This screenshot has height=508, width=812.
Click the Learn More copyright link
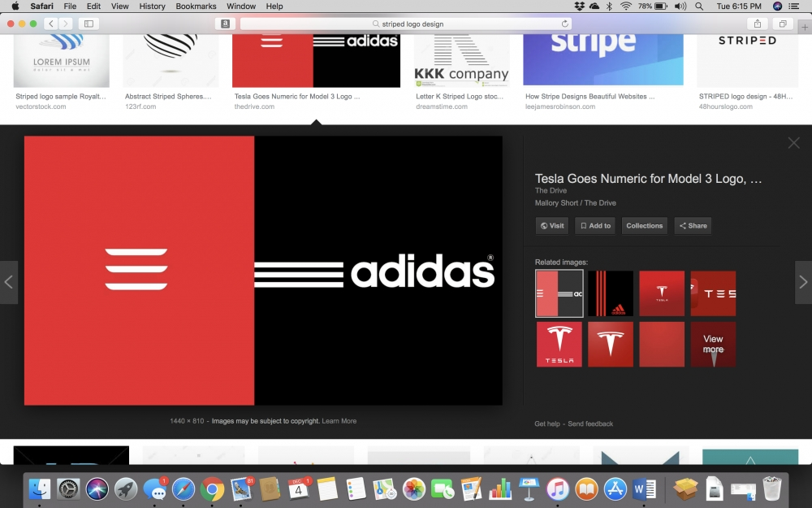coord(339,421)
